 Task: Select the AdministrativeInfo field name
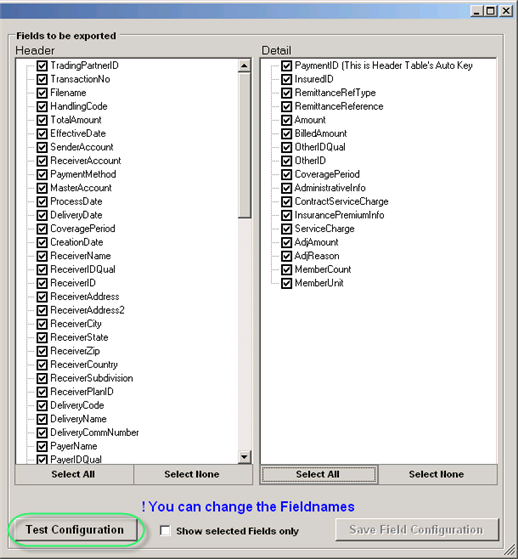(x=330, y=188)
